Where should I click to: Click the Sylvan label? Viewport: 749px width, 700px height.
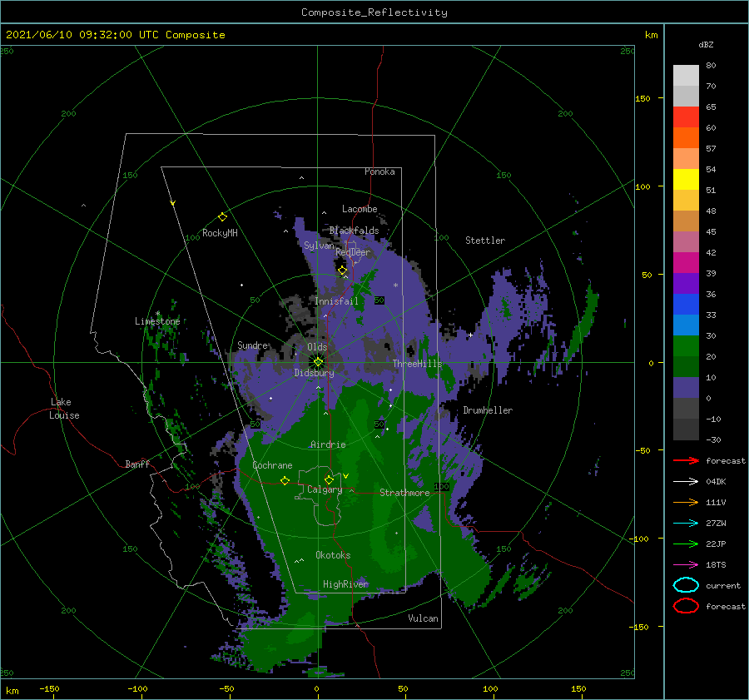[x=319, y=246]
